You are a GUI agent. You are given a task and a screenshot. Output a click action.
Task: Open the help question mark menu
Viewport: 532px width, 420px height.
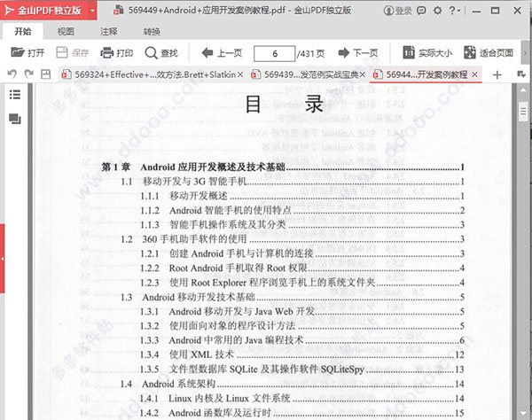454,11
